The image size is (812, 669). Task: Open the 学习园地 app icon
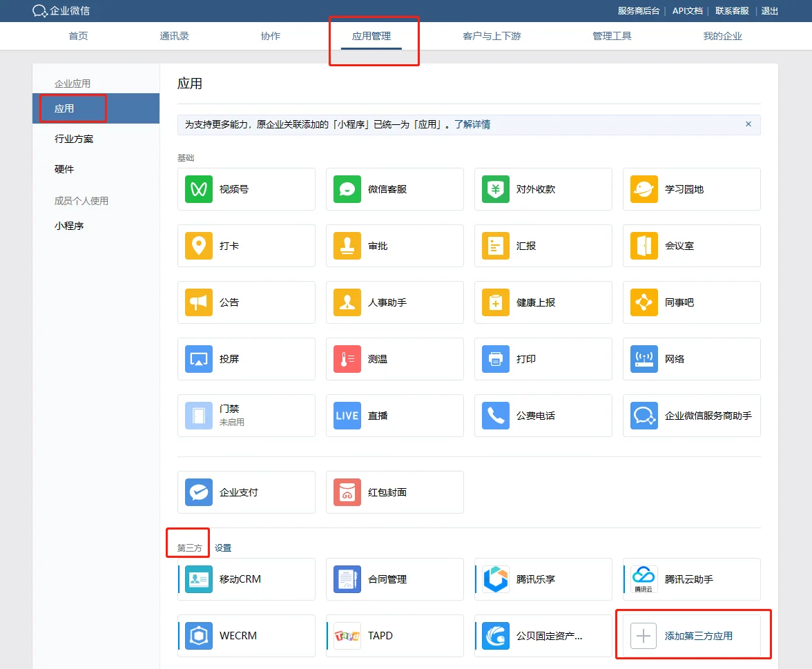pos(644,189)
